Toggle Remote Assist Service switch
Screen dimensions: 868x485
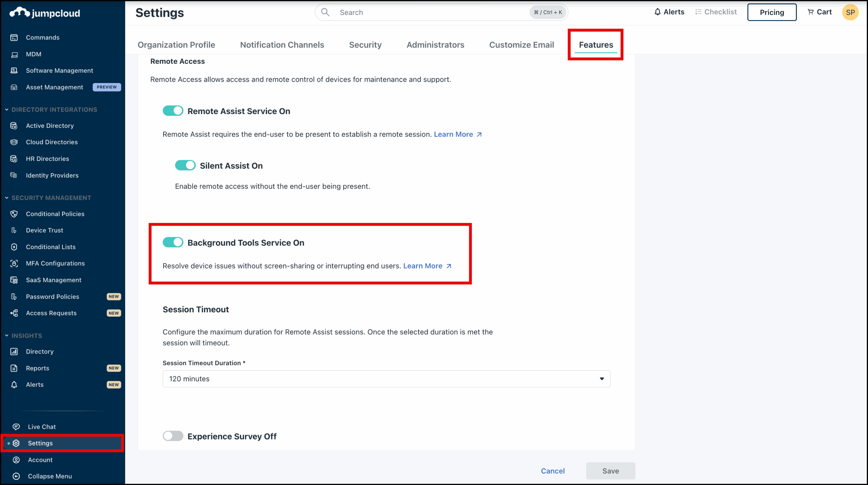(173, 111)
